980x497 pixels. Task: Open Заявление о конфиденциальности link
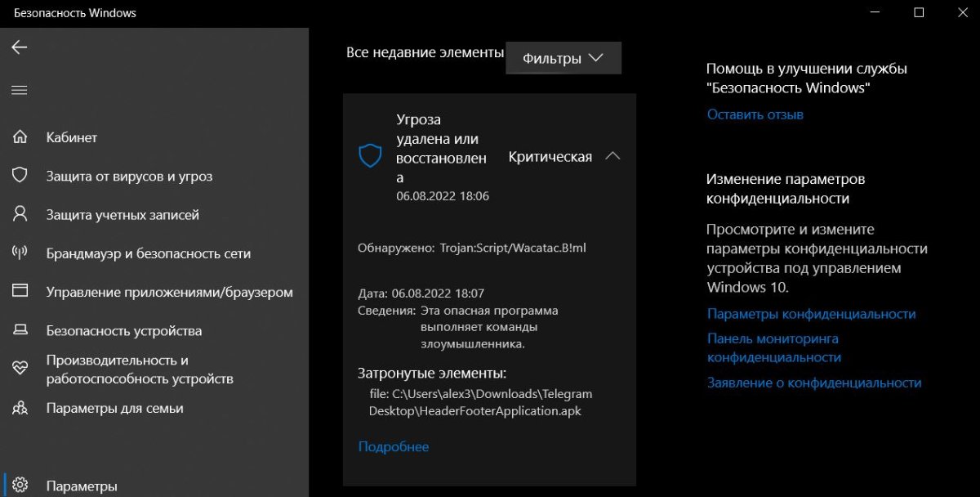813,383
